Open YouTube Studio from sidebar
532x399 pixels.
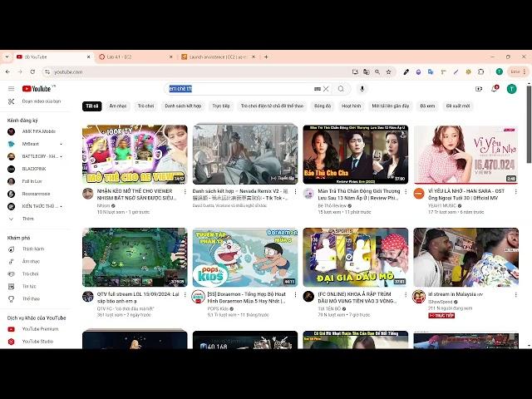point(37,342)
